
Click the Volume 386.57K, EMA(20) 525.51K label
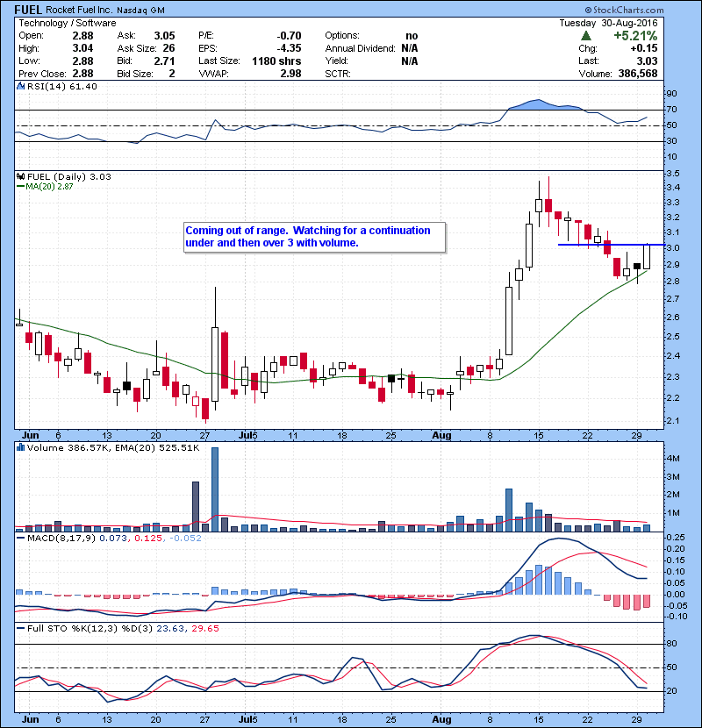pyautogui.click(x=113, y=447)
